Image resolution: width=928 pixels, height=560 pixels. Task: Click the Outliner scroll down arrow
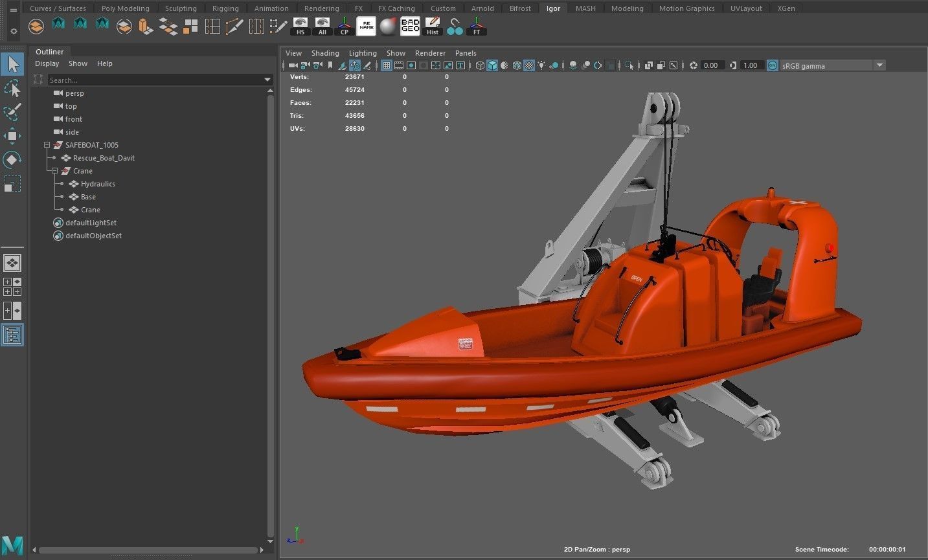pos(270,541)
